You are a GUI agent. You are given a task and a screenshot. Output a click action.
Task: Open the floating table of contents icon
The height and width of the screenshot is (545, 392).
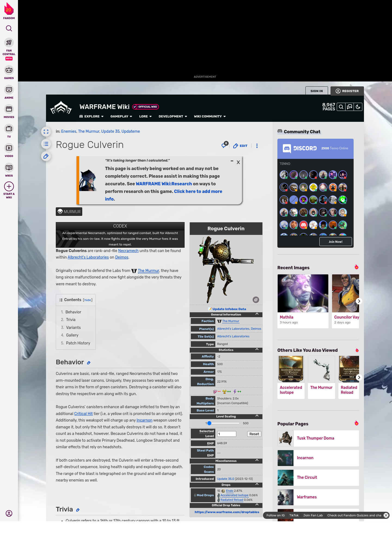[46, 144]
